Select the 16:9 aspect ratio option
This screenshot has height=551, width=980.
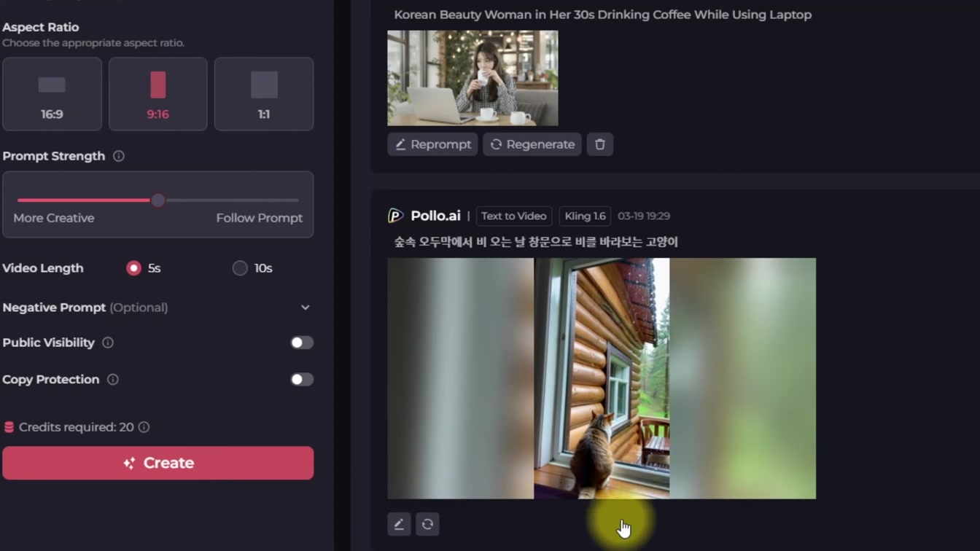click(x=52, y=94)
